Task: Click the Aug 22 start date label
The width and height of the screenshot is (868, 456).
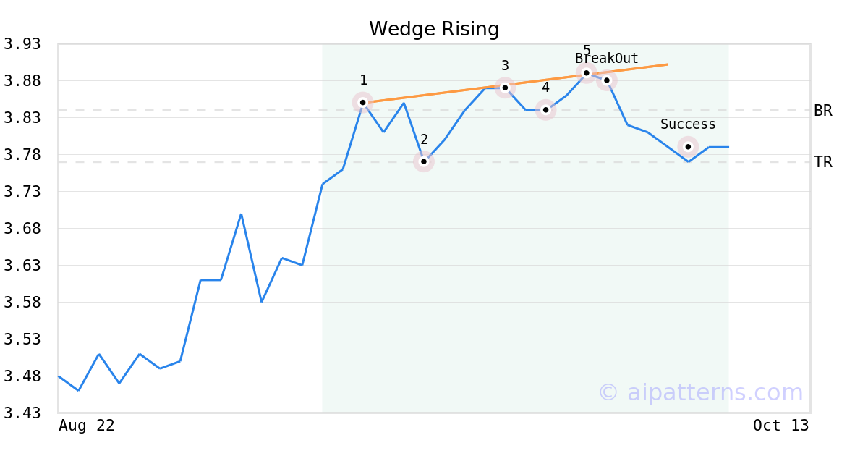Action: 86,426
